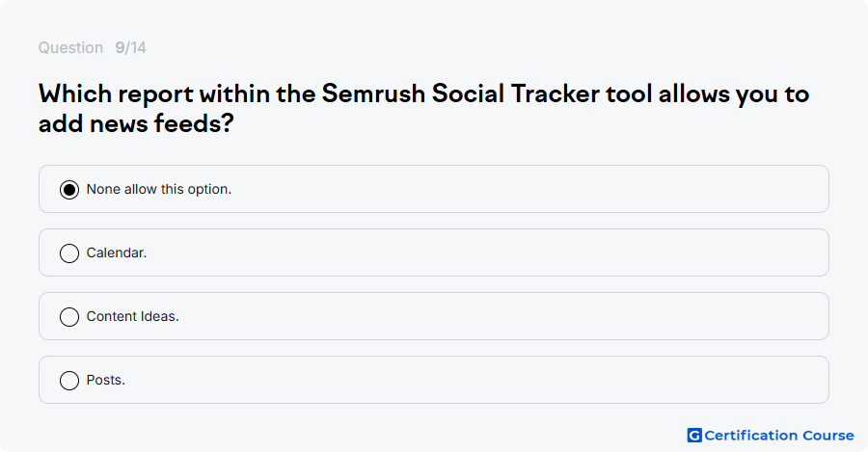
Task: Click the 9/14 question counter
Action: [130, 47]
